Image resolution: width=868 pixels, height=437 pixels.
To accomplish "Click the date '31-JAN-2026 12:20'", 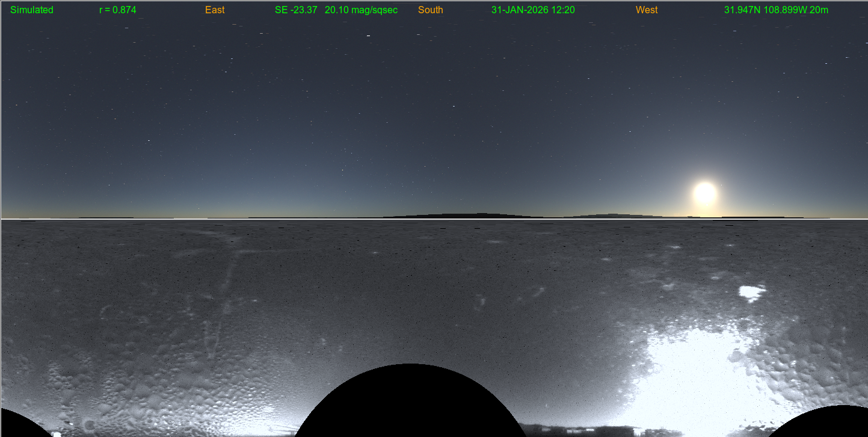I will pos(533,10).
